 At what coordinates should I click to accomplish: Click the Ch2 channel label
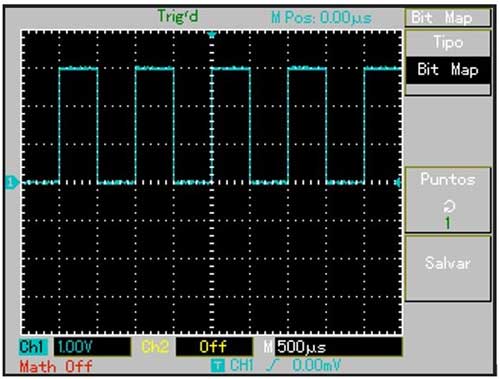(155, 347)
